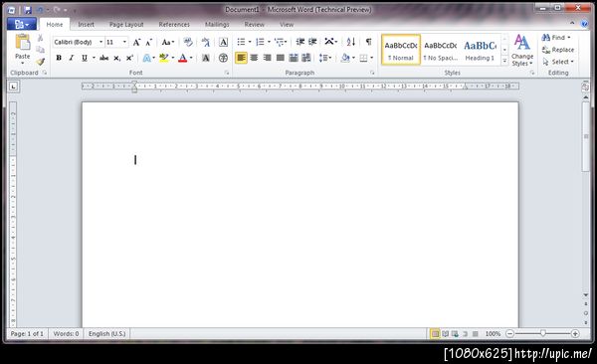Image resolution: width=597 pixels, height=364 pixels.
Task: Toggle Bold formatting
Action: (x=59, y=58)
